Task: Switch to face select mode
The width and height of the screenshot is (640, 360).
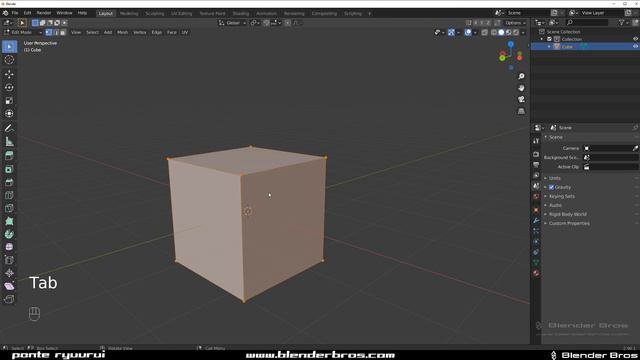Action: point(62,32)
